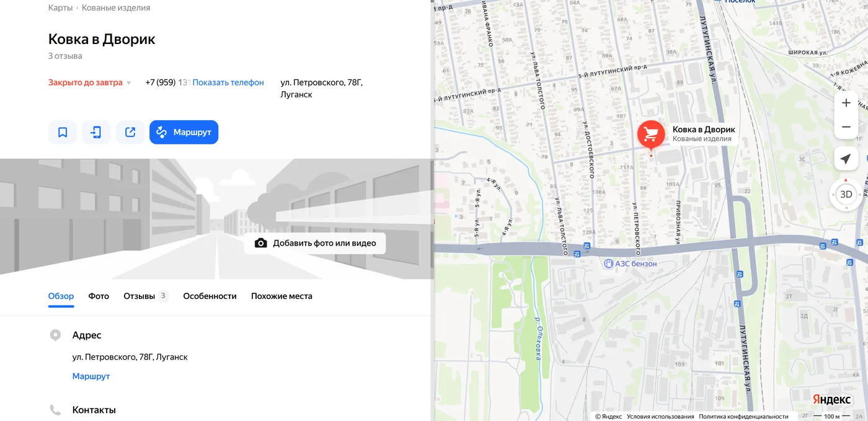Click the р. Ольховка river label
Viewport: 868px width, 421px height.
click(538, 339)
